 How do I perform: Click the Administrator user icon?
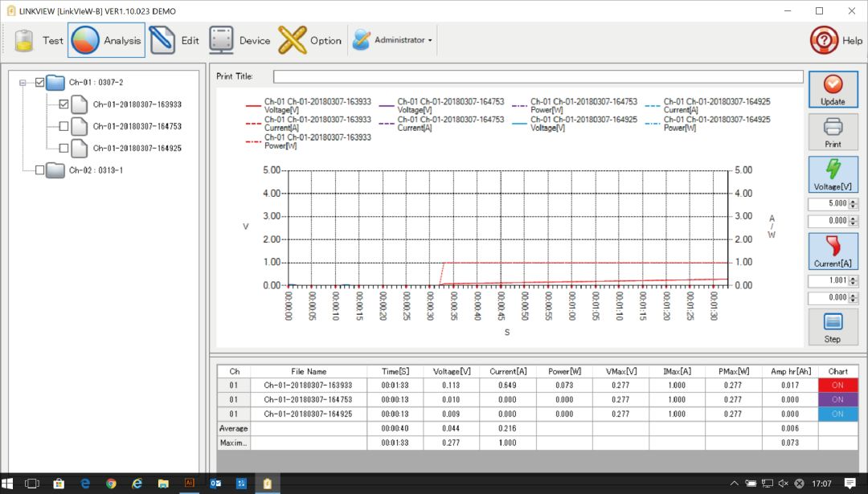pos(361,40)
